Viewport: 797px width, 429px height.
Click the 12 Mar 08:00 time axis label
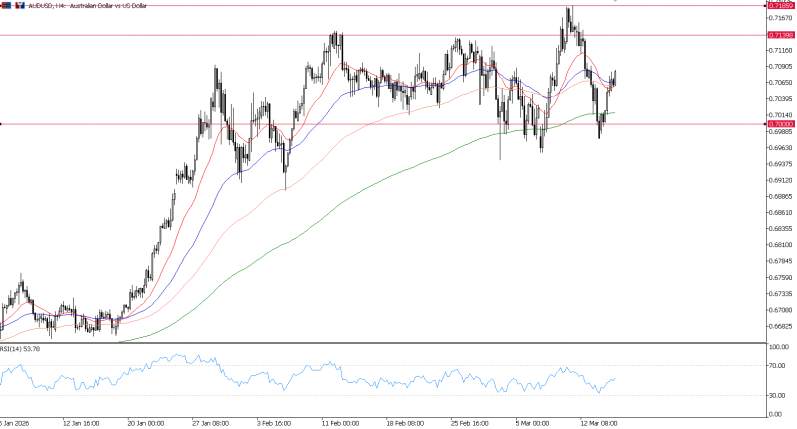pos(599,423)
